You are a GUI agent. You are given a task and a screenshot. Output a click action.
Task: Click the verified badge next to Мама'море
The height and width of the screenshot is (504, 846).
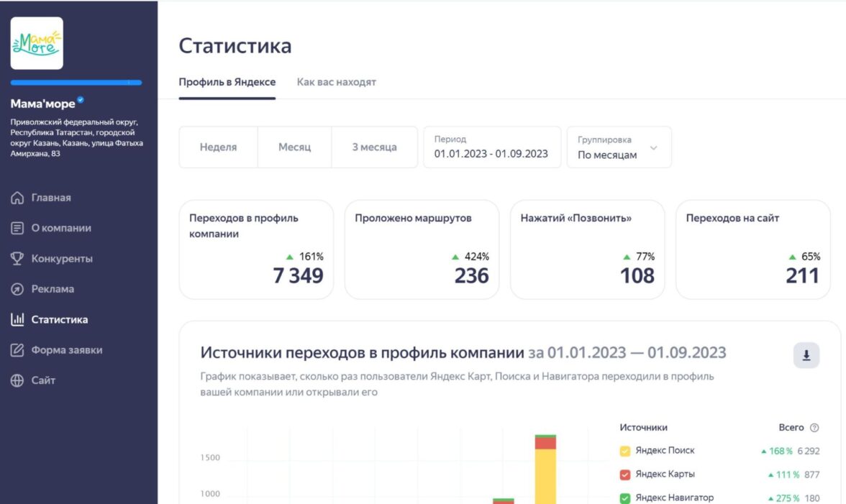pyautogui.click(x=81, y=100)
